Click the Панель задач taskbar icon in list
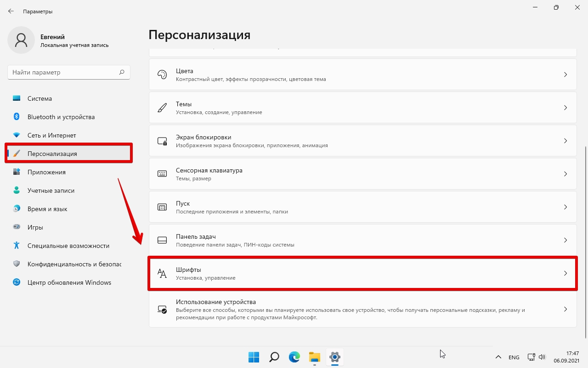 [162, 240]
